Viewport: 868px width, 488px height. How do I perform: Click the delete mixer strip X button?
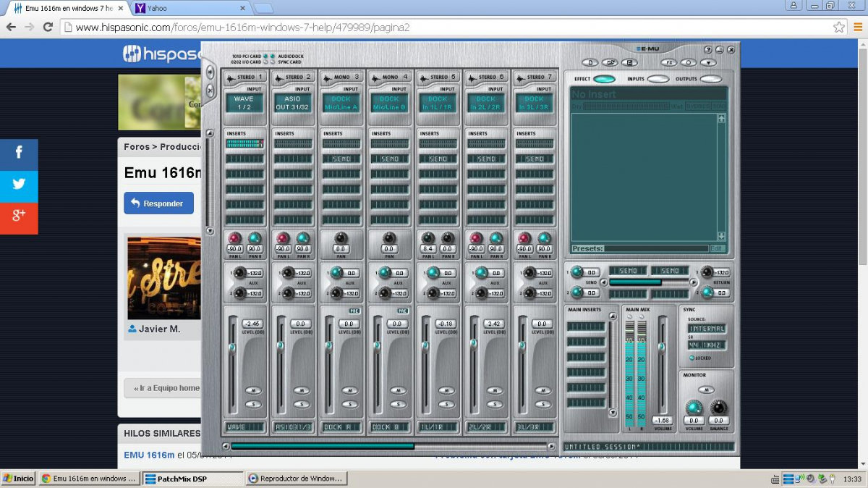pyautogui.click(x=210, y=91)
